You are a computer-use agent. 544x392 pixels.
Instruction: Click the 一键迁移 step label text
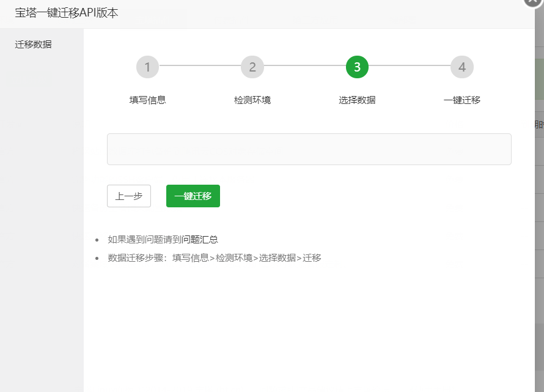click(461, 100)
